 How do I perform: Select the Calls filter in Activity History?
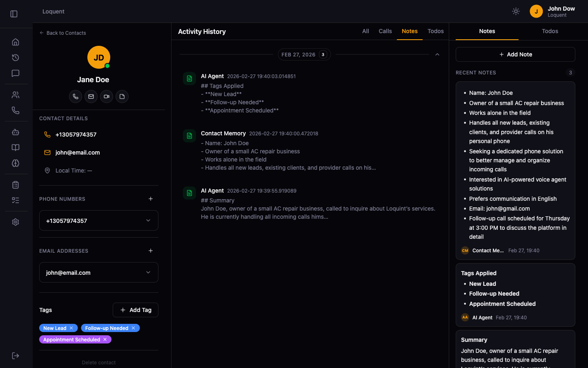[x=385, y=31]
